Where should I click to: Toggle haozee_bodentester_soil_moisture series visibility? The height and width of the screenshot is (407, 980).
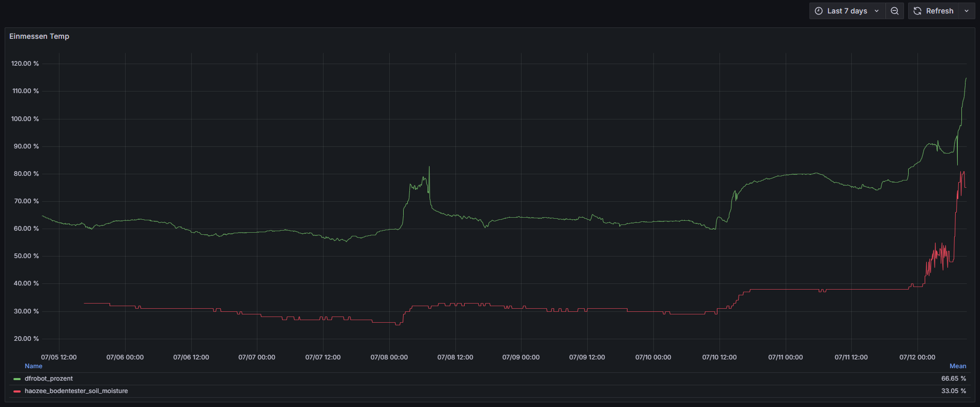pos(76,391)
